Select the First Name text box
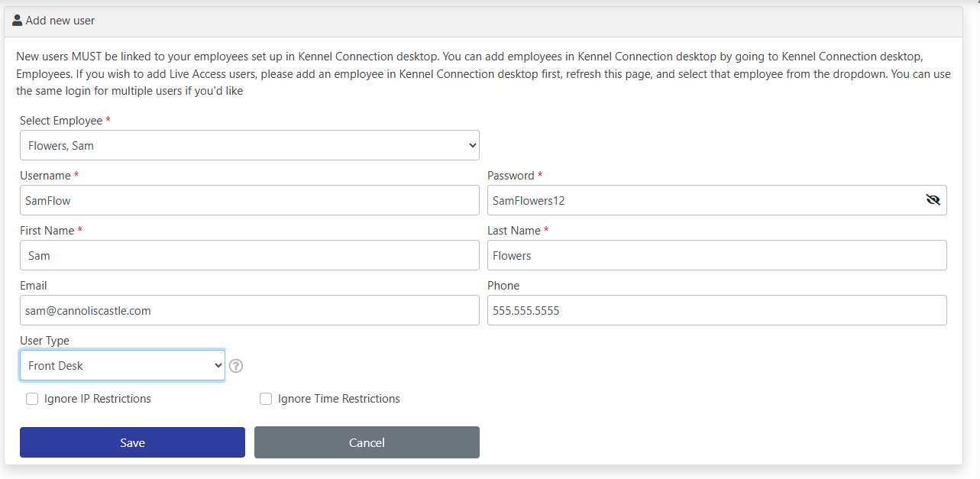 pos(249,255)
